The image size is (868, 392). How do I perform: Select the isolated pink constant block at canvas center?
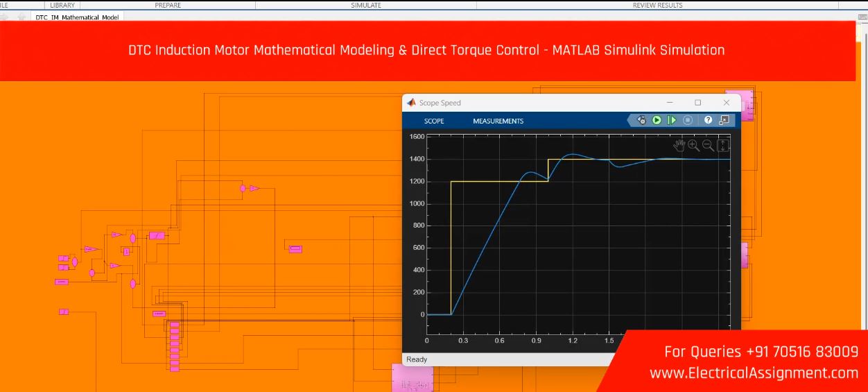(295, 249)
